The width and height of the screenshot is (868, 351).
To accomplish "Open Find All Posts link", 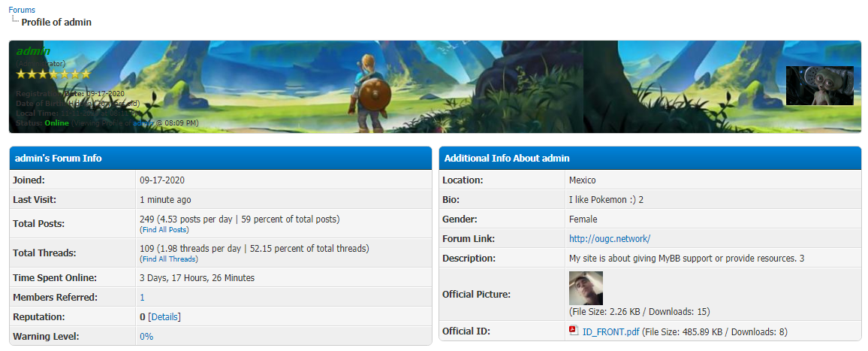I will tap(164, 229).
